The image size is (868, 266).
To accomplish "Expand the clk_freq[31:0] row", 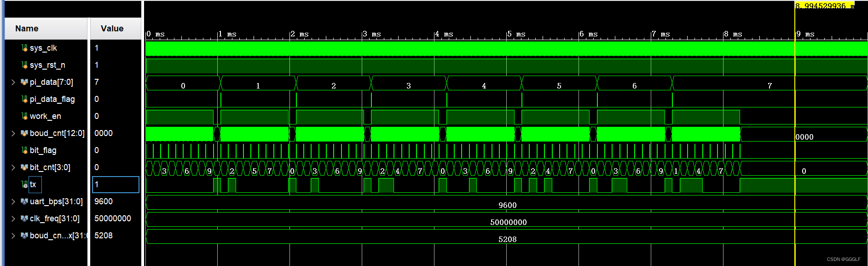I will point(13,219).
